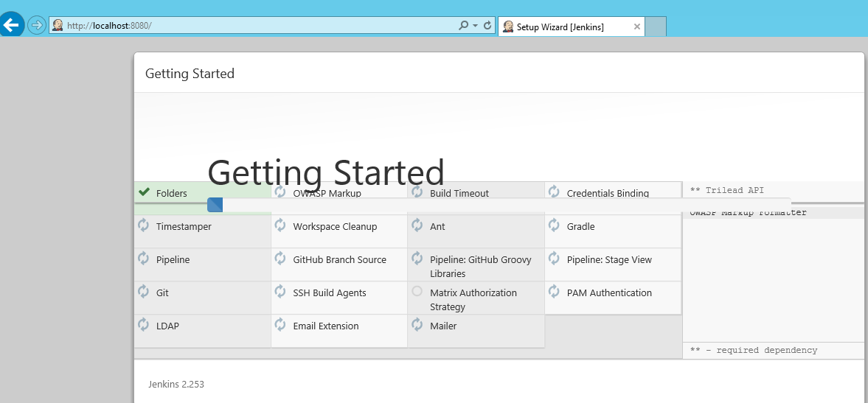Click the Timestamper plugin label
This screenshot has width=868, height=403.
[x=184, y=227]
